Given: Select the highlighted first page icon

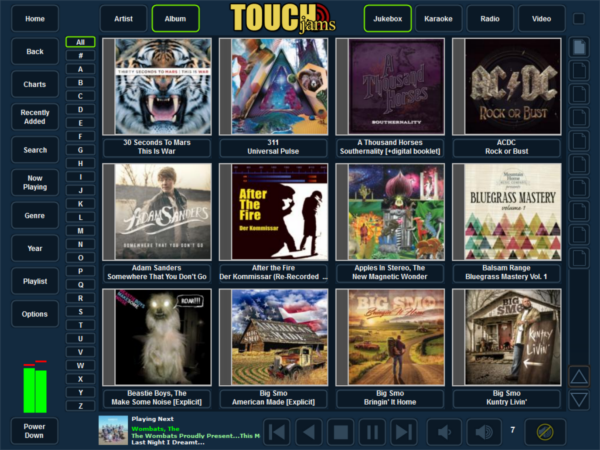Looking at the screenshot, I should 579,47.
